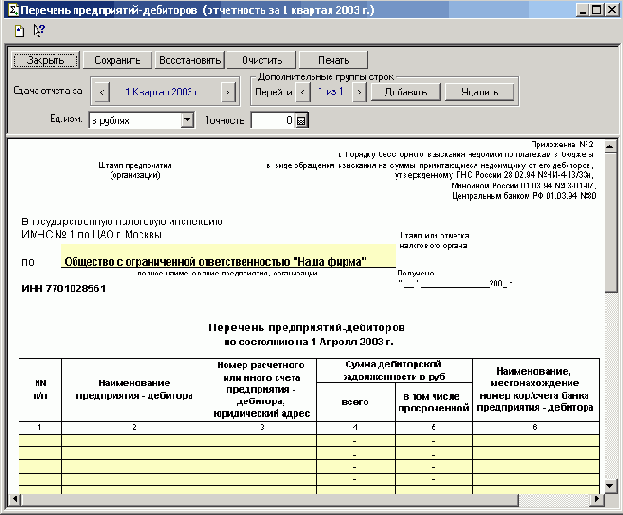Open the Ед.изм. units dropdown
Image resolution: width=623 pixels, height=515 pixels.
[186, 120]
